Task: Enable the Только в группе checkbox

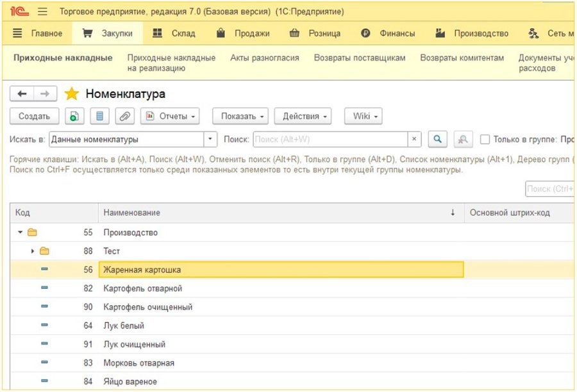Action: [x=485, y=140]
